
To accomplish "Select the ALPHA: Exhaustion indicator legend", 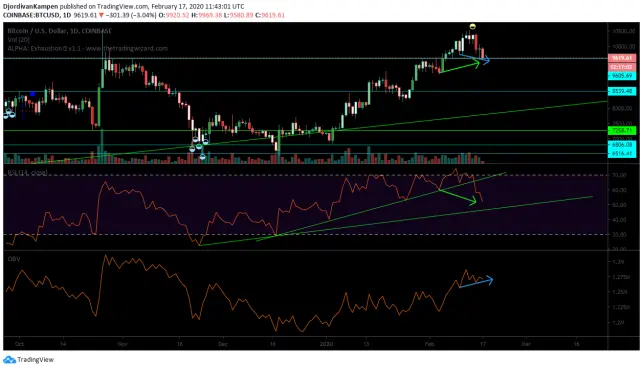I will tap(87, 48).
